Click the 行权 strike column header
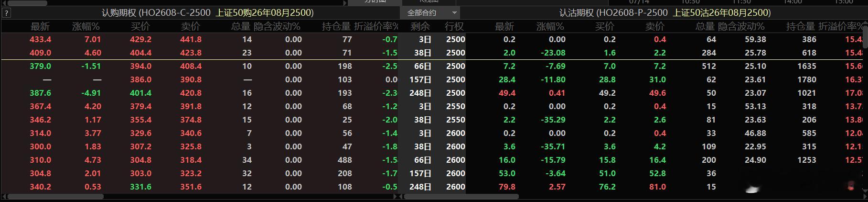868x202 pixels. (x=454, y=26)
